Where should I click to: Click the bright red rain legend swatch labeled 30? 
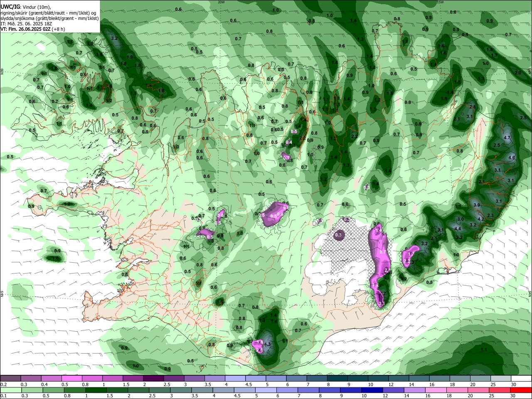(x=521, y=390)
